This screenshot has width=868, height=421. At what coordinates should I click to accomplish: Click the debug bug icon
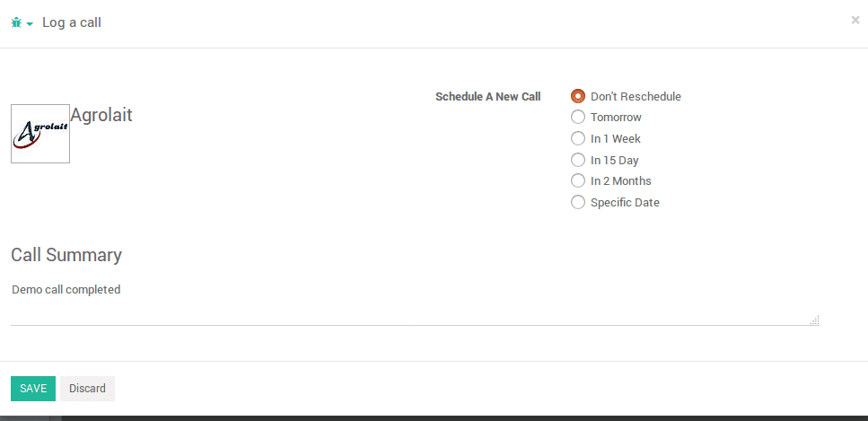point(16,22)
